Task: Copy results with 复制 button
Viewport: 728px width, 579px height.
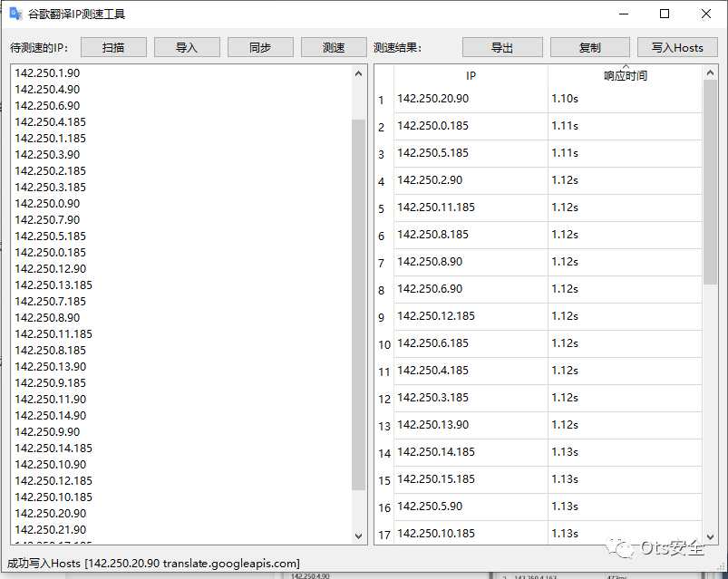Action: tap(590, 47)
